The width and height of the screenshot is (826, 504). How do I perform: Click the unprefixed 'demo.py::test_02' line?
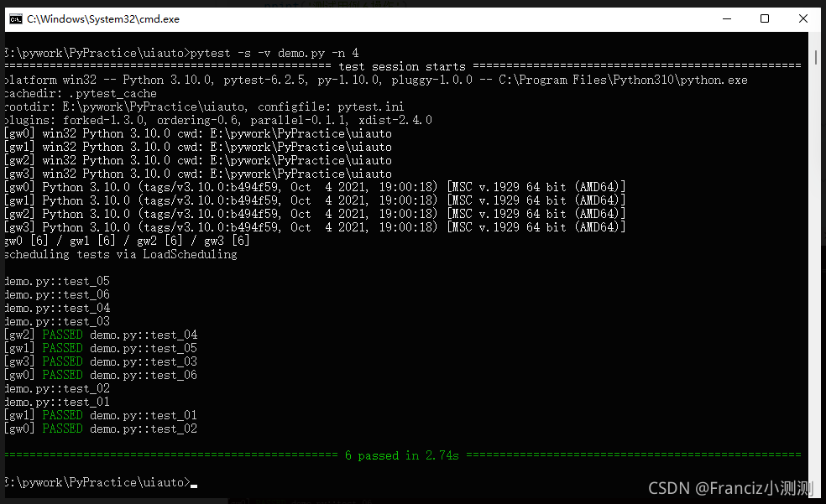tap(57, 389)
